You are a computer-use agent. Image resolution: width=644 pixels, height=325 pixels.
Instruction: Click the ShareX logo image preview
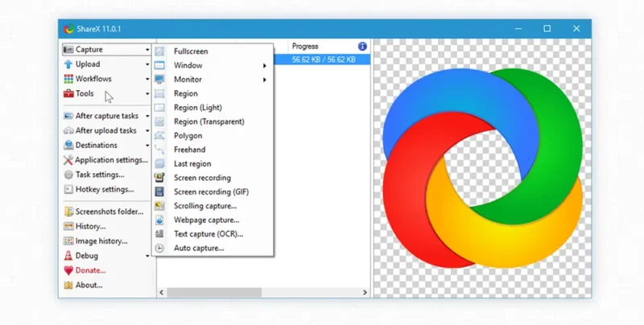[x=482, y=168]
